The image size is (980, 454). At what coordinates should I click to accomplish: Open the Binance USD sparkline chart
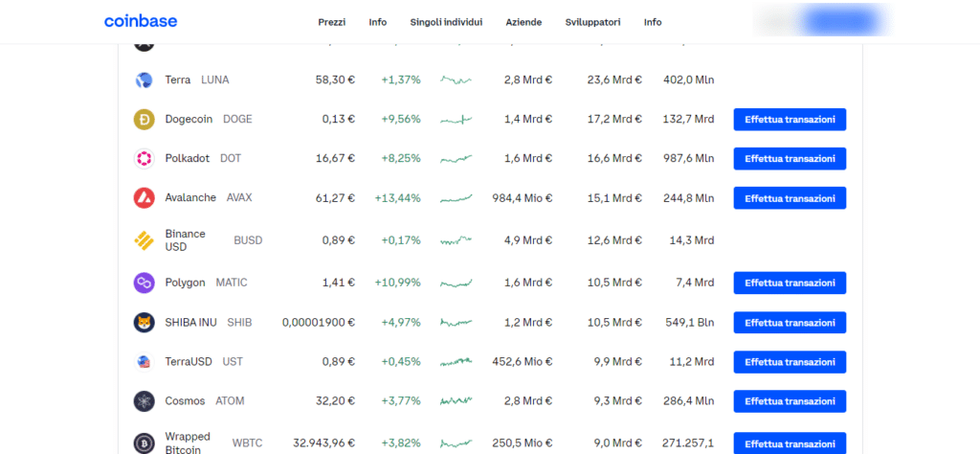point(457,240)
